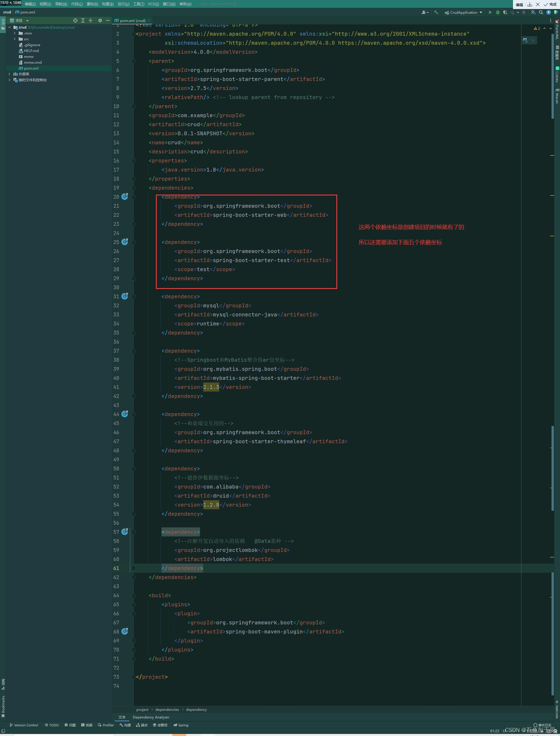
Task: Run CrudApplication with the green play icon
Action: 490,12
